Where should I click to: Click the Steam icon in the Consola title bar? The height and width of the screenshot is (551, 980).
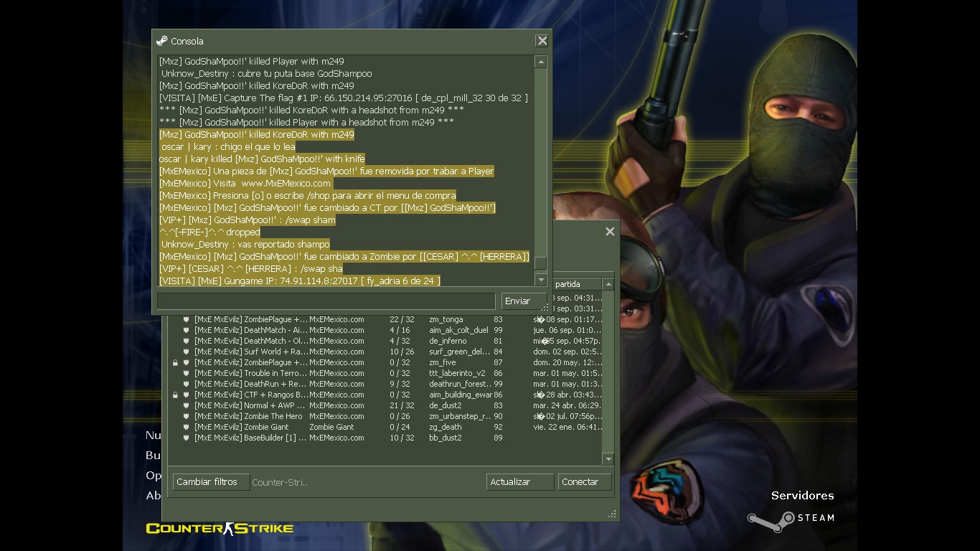click(x=162, y=41)
